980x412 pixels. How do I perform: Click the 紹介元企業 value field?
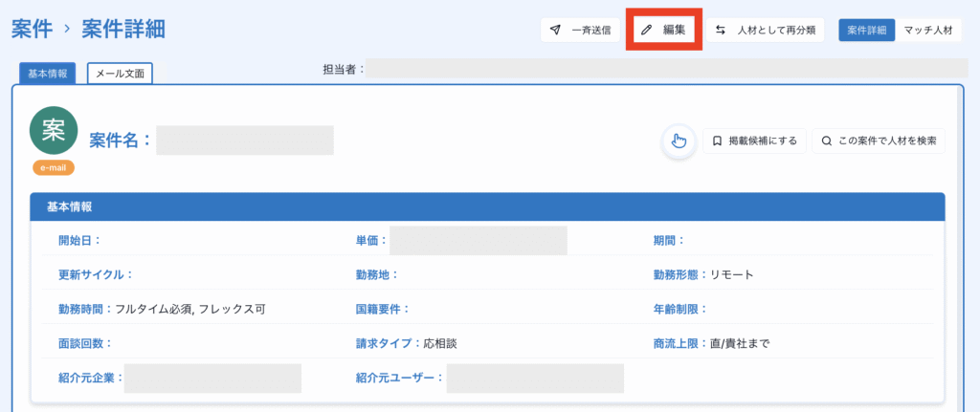click(x=212, y=378)
